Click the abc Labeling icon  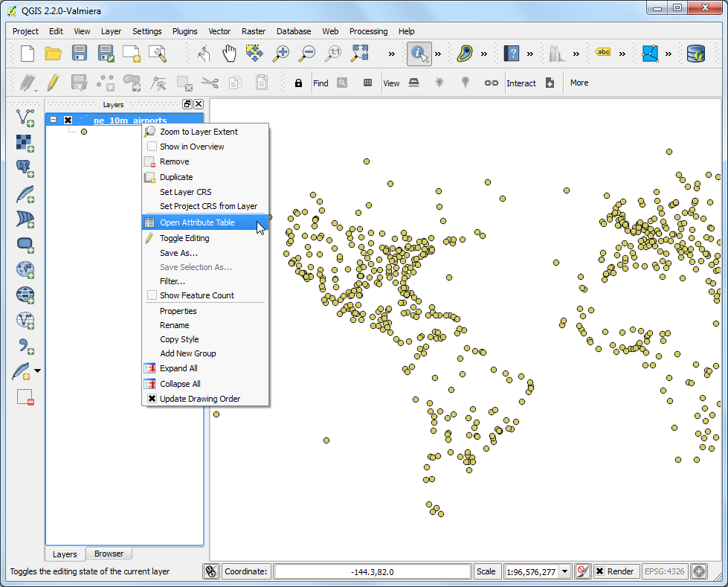[603, 52]
